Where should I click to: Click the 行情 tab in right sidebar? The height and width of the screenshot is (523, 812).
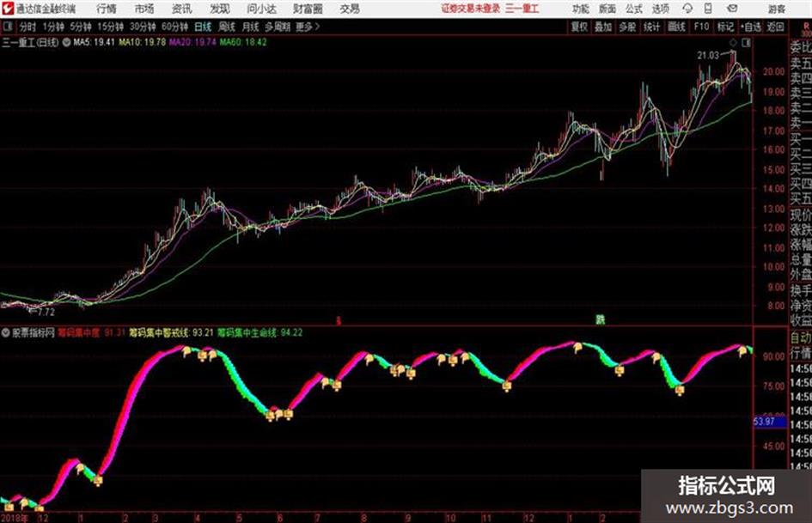(x=801, y=353)
